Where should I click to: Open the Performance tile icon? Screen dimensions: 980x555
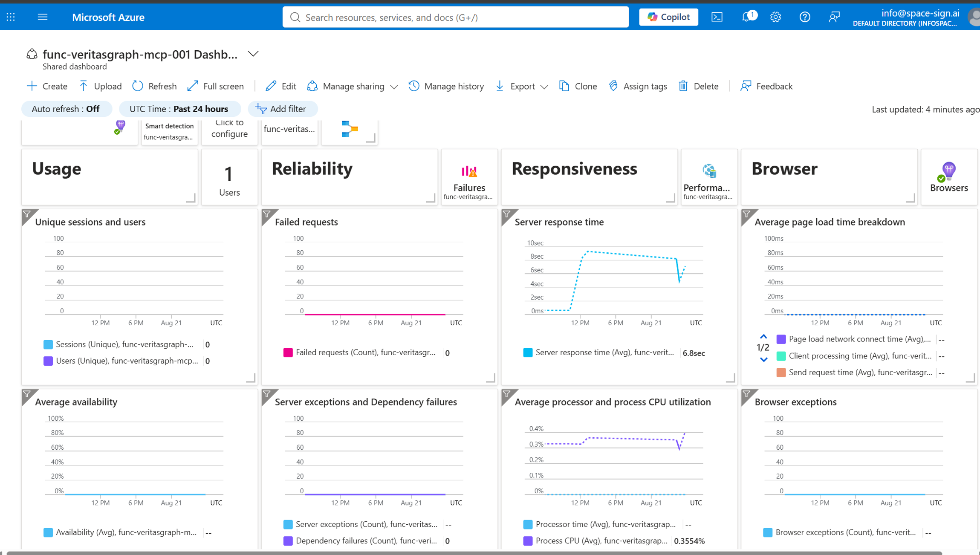click(709, 171)
